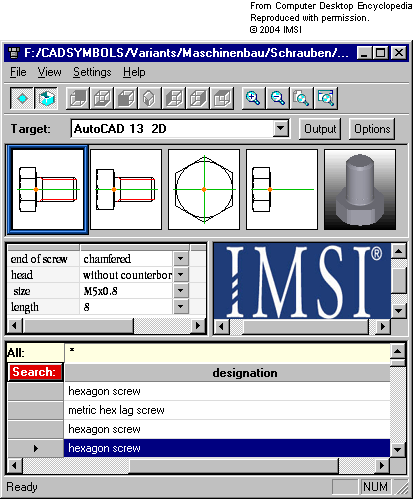The height and width of the screenshot is (499, 413).
Task: Open the Help menu
Action: [x=134, y=72]
